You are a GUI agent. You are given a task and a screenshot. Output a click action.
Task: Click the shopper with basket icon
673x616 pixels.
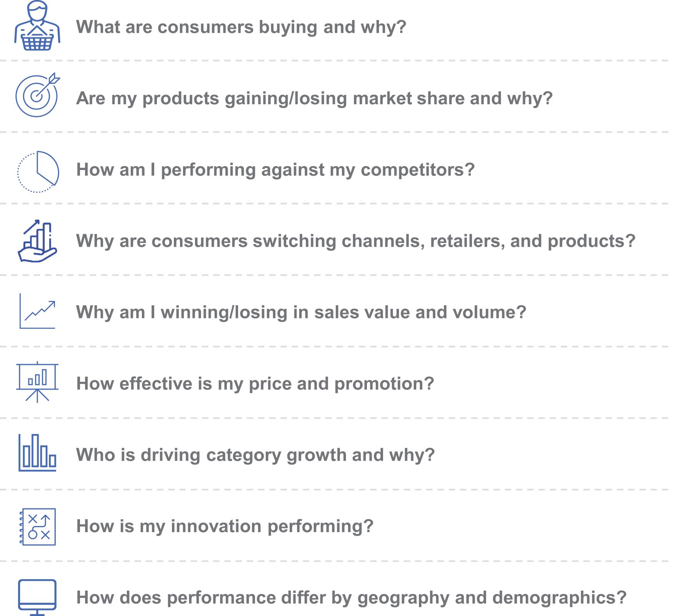[37, 25]
